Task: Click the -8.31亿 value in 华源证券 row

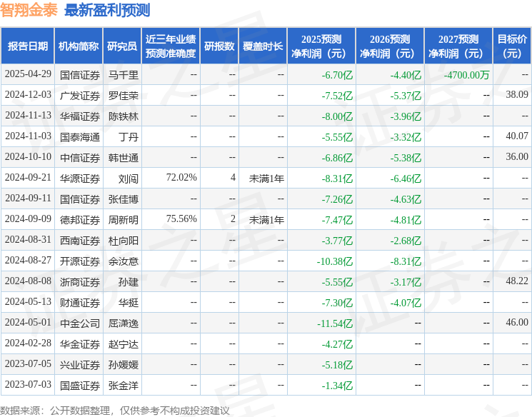Action: point(337,178)
